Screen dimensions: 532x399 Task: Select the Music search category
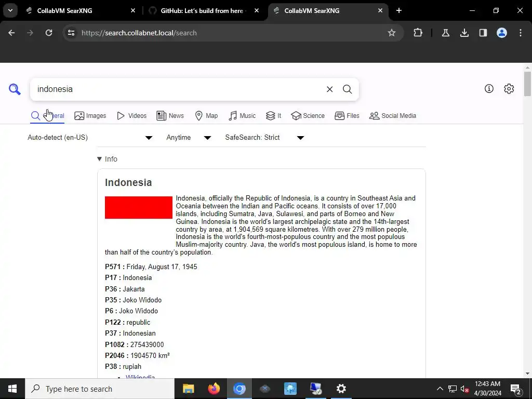tap(242, 116)
